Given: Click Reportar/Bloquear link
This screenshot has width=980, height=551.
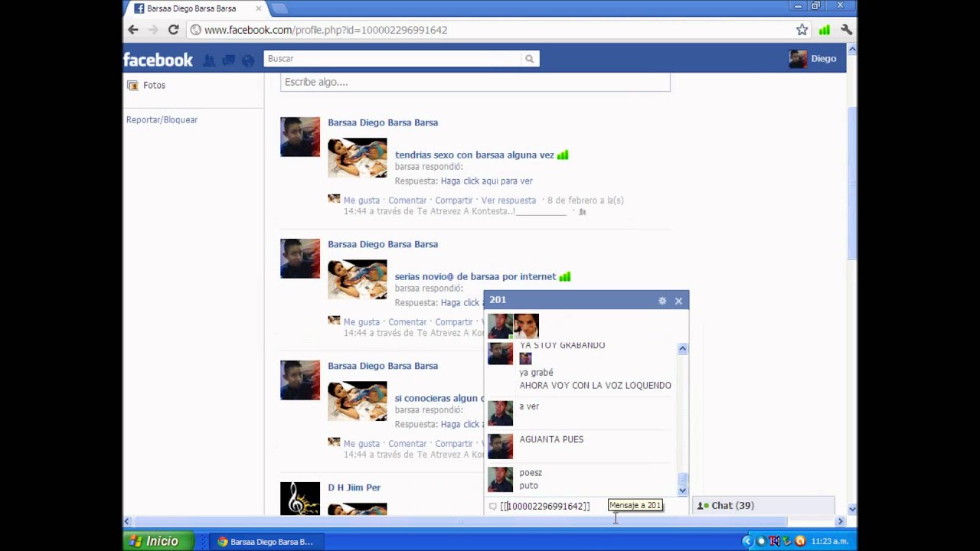Looking at the screenshot, I should (x=162, y=119).
